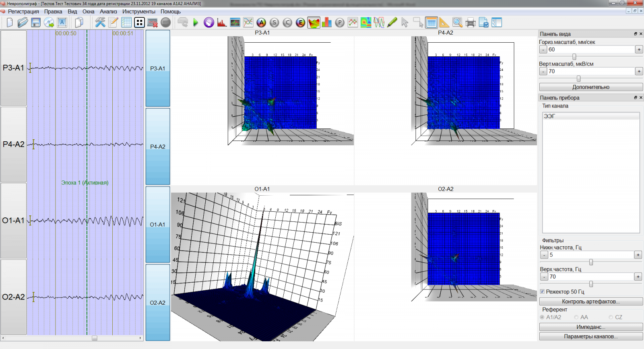Click the purple brain head icon

tap(208, 23)
